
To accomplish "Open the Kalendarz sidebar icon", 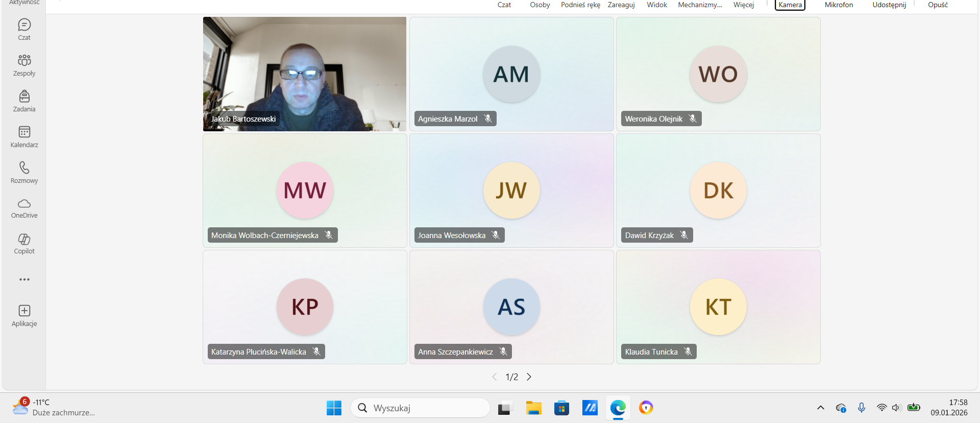I will [x=24, y=136].
